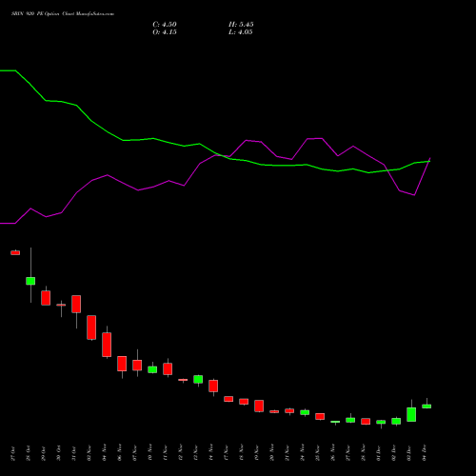Select the green 04 Dec candlestick body
This screenshot has width=476, height=476.
click(x=426, y=407)
